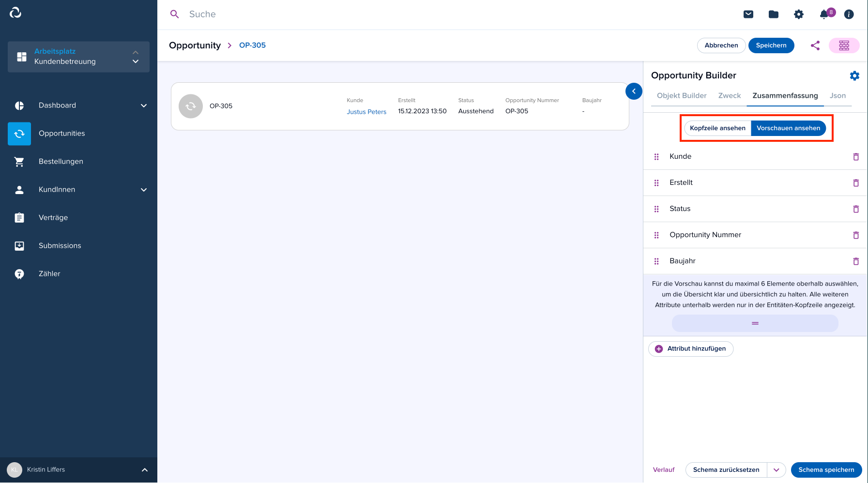
Task: Click the Speichern button
Action: 771,45
